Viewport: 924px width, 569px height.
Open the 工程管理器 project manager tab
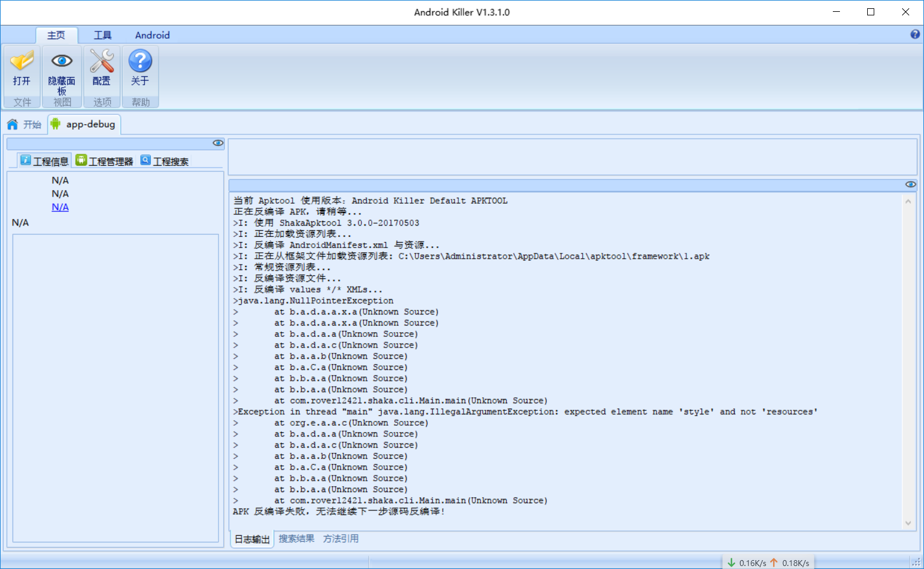[104, 160]
